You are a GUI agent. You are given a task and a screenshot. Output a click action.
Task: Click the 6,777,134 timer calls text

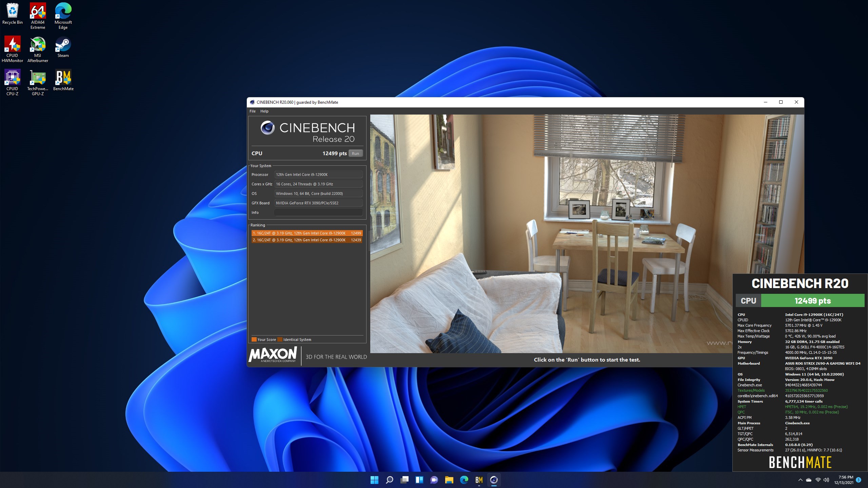point(804,401)
